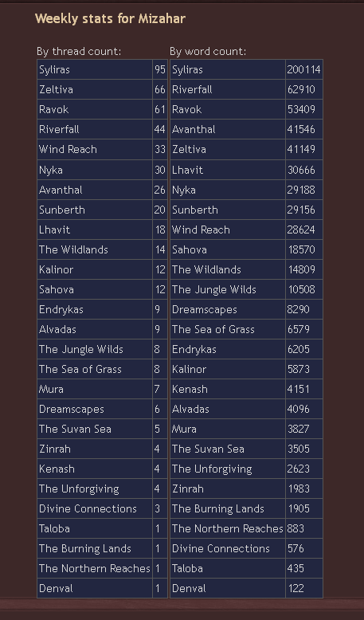Click Lhavit value 30666 cell
This screenshot has height=620, width=364.
[x=304, y=170]
